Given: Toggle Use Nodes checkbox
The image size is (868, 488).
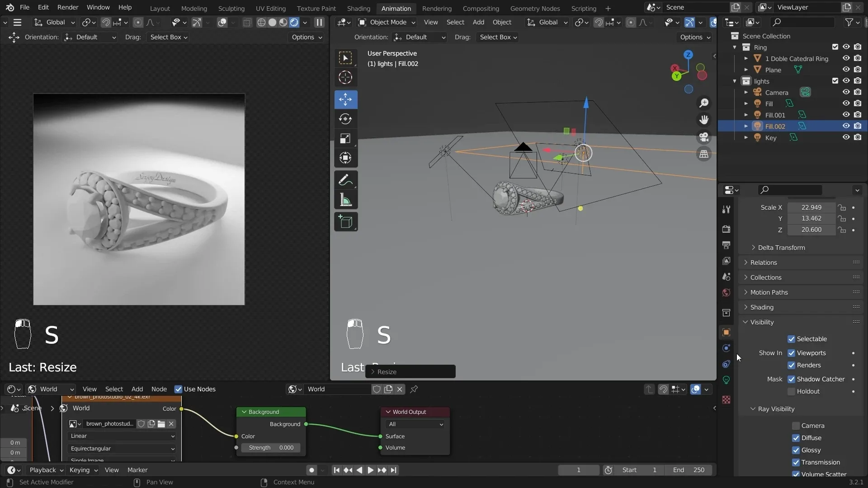Looking at the screenshot, I should (x=178, y=389).
